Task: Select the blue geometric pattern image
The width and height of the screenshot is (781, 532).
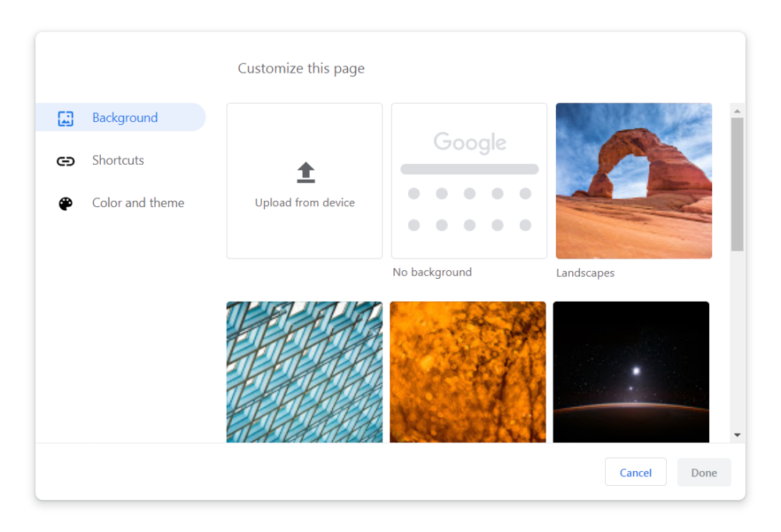Action: click(304, 372)
